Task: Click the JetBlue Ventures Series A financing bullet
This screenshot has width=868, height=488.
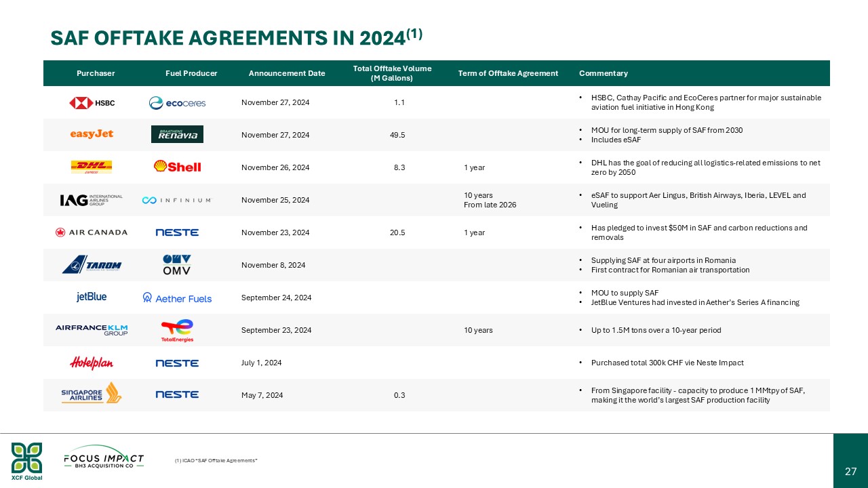Action: [x=695, y=302]
